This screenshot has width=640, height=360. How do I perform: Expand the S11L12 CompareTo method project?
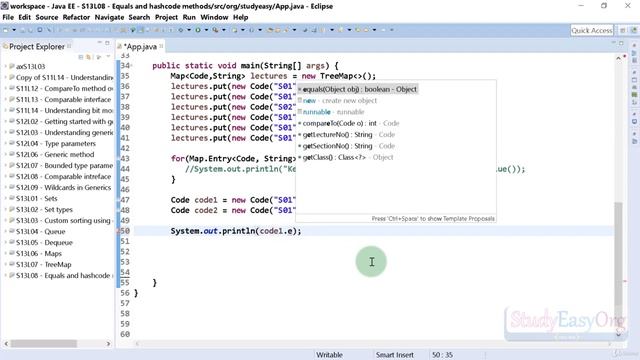(x=5, y=88)
